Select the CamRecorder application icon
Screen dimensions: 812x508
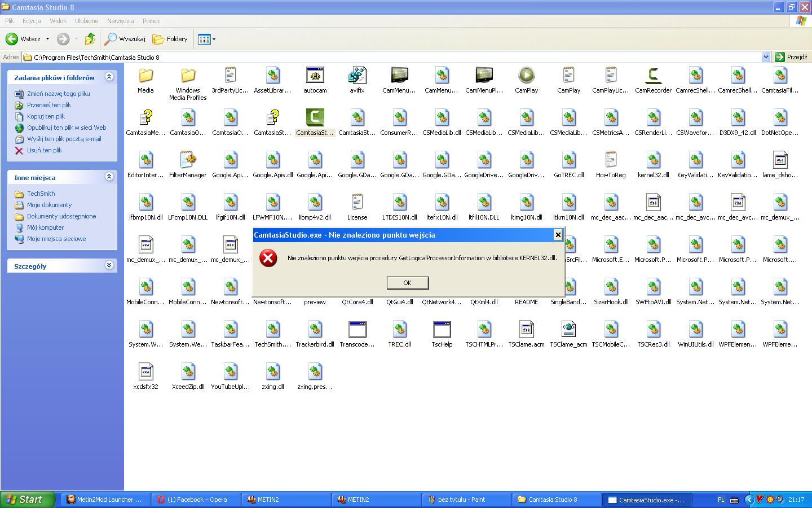(653, 75)
